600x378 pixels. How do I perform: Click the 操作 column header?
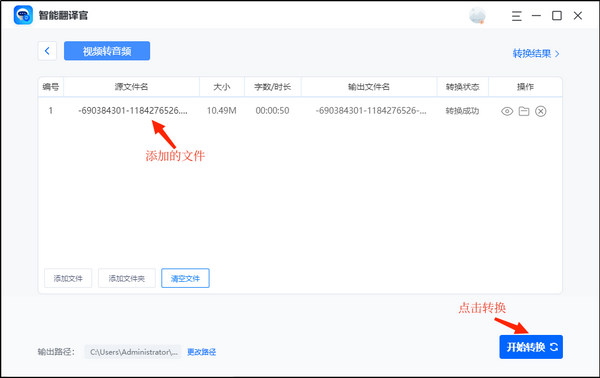[525, 87]
